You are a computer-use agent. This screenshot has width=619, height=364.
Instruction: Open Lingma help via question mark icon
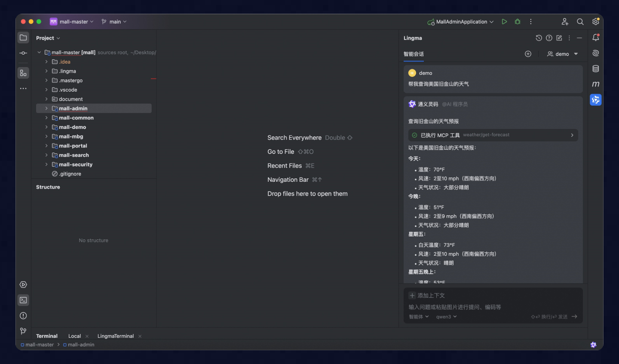pyautogui.click(x=549, y=38)
